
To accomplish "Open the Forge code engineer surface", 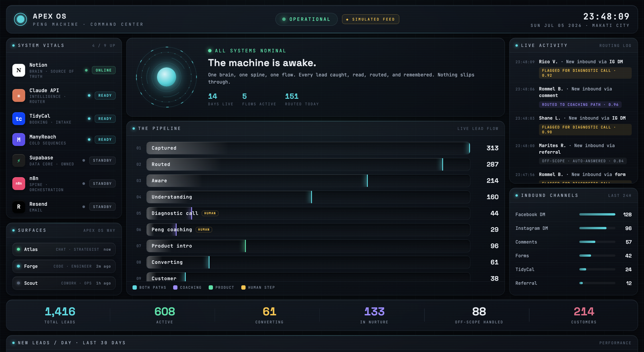I will (64, 266).
